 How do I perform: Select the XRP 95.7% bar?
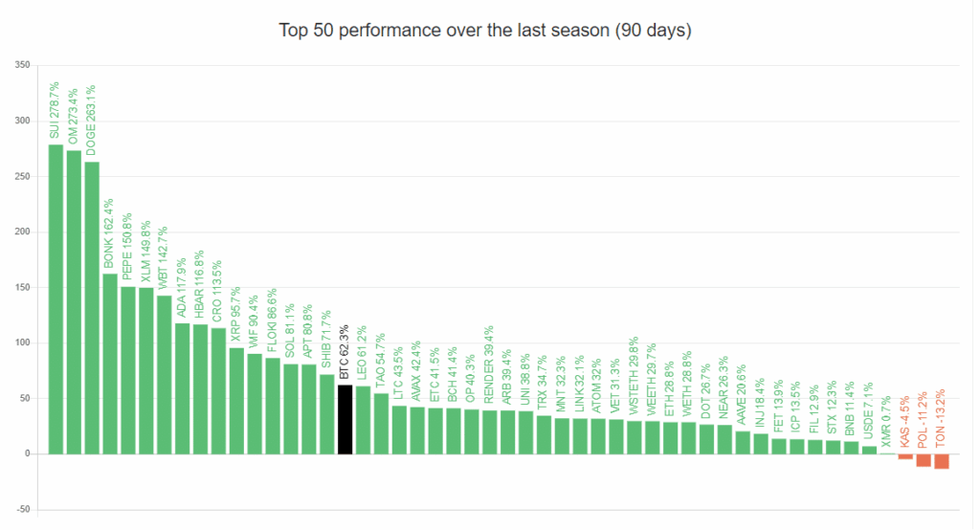236,400
